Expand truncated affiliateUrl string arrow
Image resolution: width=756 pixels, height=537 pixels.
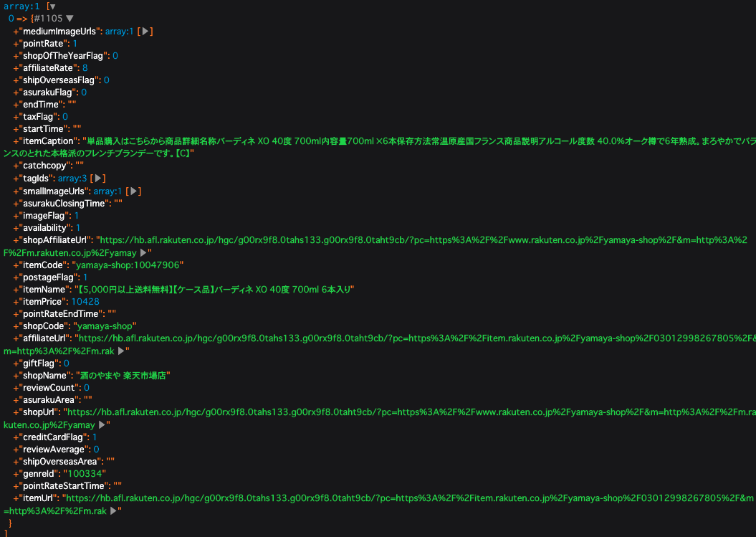[x=121, y=351]
